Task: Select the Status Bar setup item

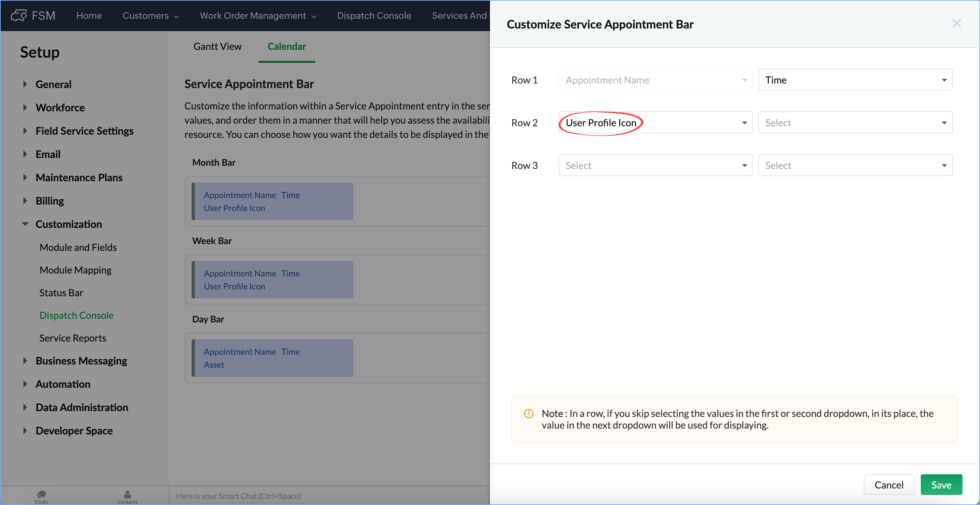Action: [x=61, y=293]
